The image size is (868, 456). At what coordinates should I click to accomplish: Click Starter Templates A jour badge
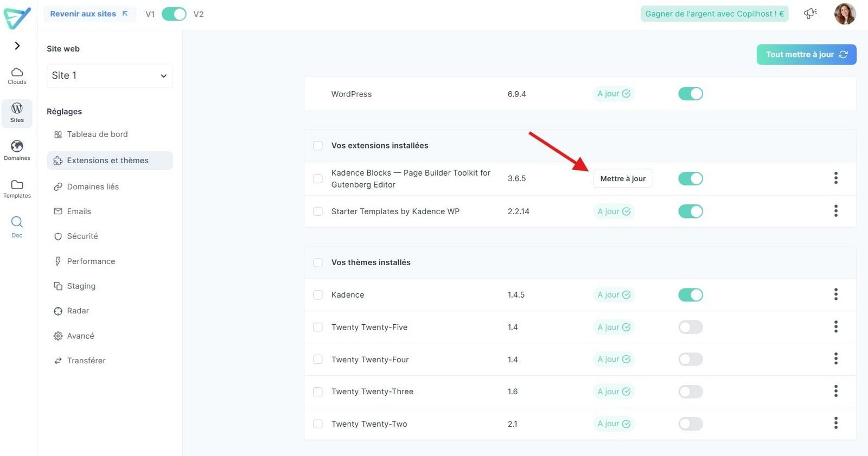pyautogui.click(x=614, y=211)
